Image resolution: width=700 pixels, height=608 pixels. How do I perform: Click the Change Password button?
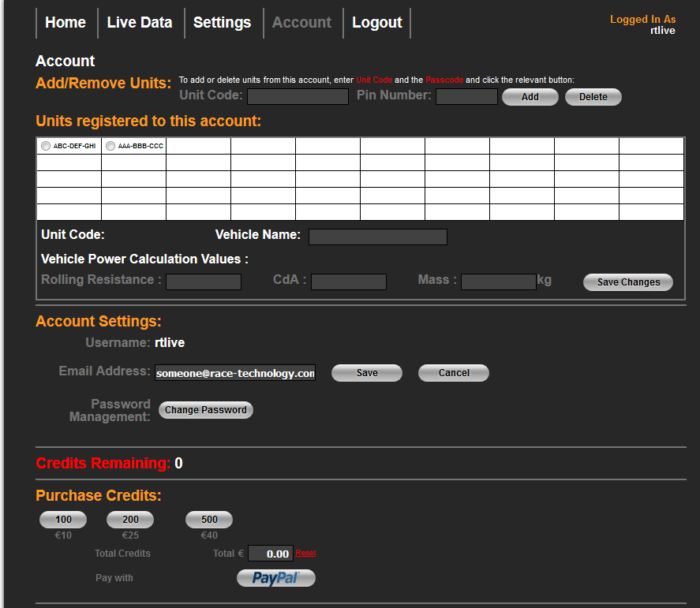point(206,410)
